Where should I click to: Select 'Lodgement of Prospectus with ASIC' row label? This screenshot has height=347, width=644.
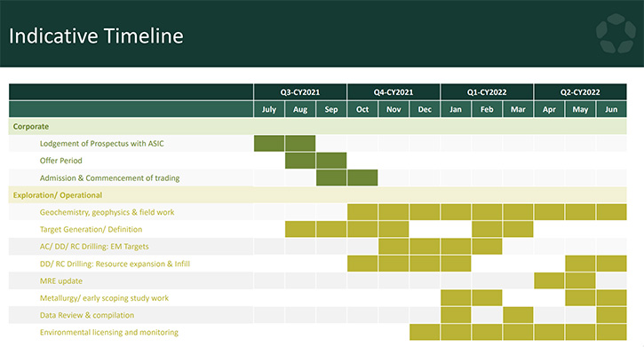101,144
